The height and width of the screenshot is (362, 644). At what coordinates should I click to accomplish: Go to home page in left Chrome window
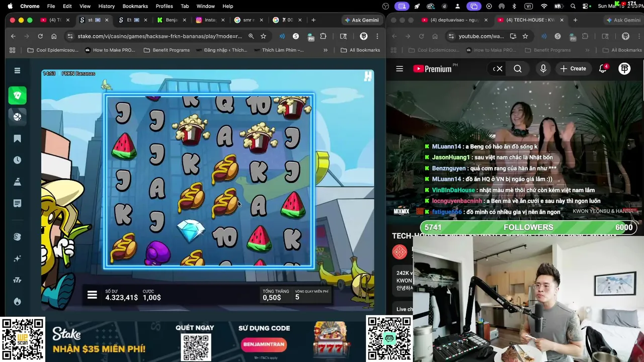(54, 36)
